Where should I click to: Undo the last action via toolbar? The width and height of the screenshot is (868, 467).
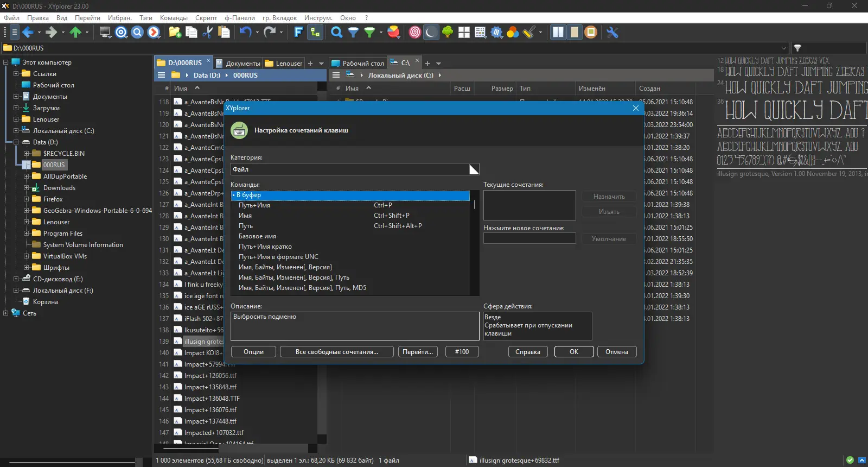[x=246, y=33]
